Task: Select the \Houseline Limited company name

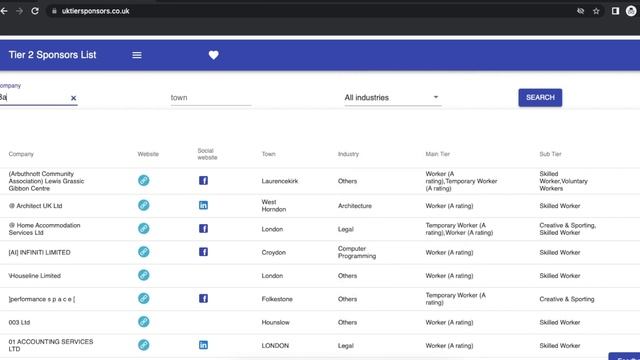Action: click(35, 276)
